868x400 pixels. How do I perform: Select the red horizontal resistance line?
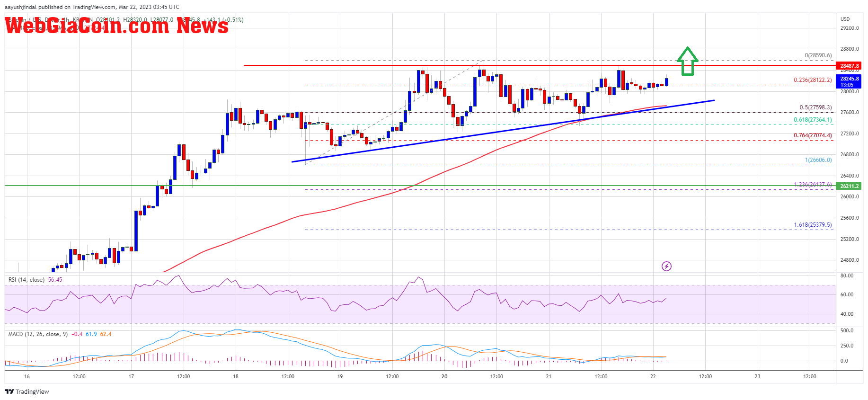540,65
